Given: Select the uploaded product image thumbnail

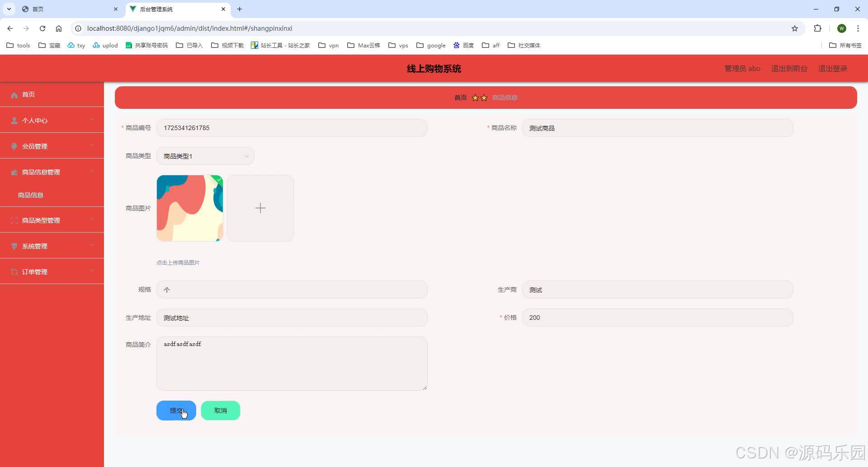Looking at the screenshot, I should (189, 208).
